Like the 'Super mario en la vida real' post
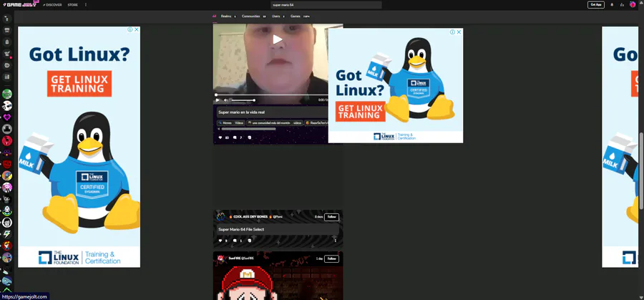 tap(220, 137)
